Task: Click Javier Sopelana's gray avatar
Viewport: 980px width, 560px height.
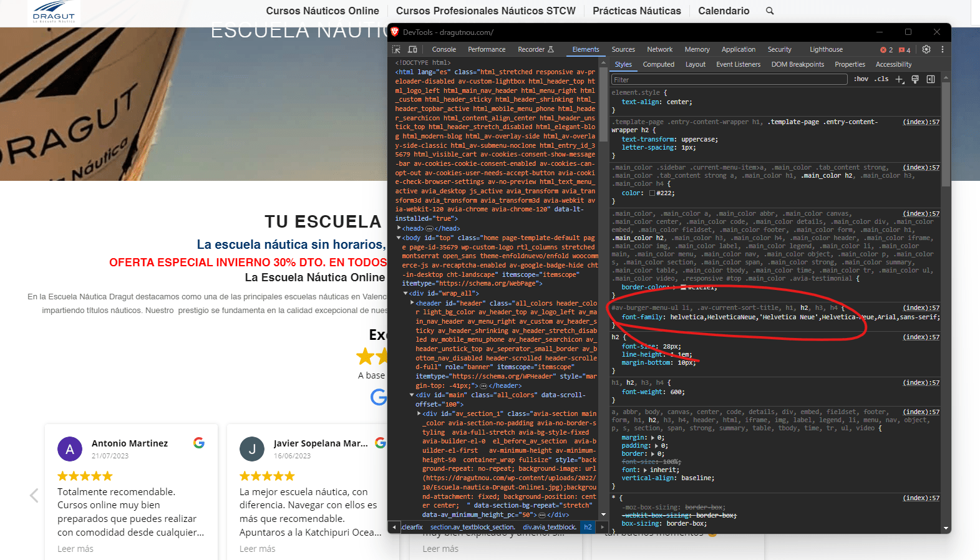Action: (x=252, y=449)
